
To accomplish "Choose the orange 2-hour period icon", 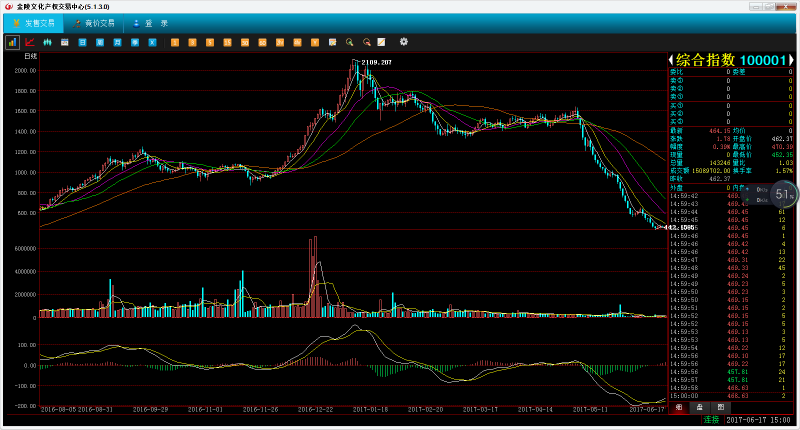I will 280,42.
